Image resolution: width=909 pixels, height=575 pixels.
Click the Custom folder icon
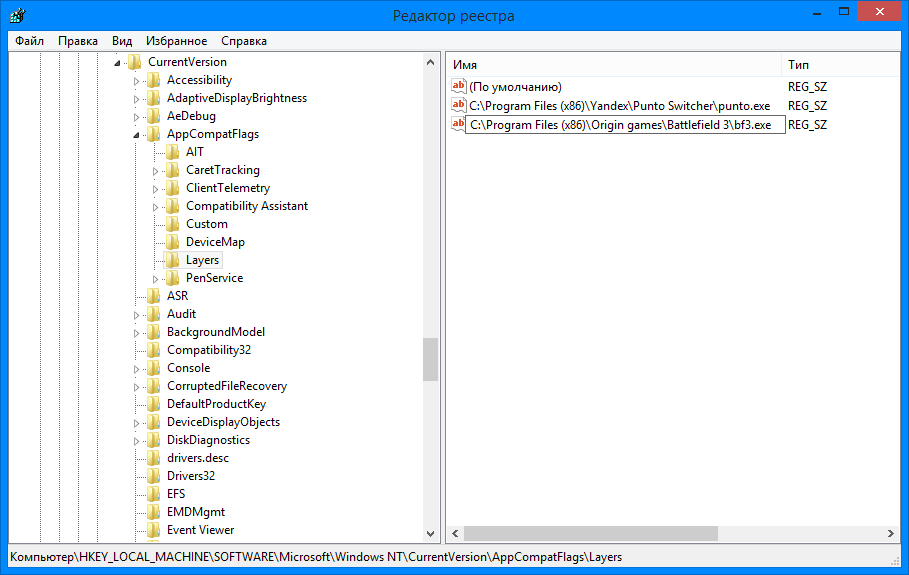[173, 223]
